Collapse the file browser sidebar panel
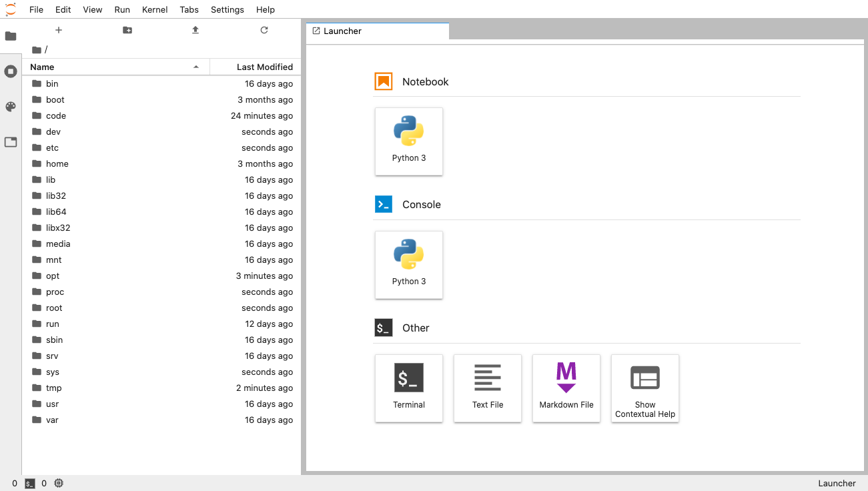Viewport: 868px width, 491px height. (10, 36)
